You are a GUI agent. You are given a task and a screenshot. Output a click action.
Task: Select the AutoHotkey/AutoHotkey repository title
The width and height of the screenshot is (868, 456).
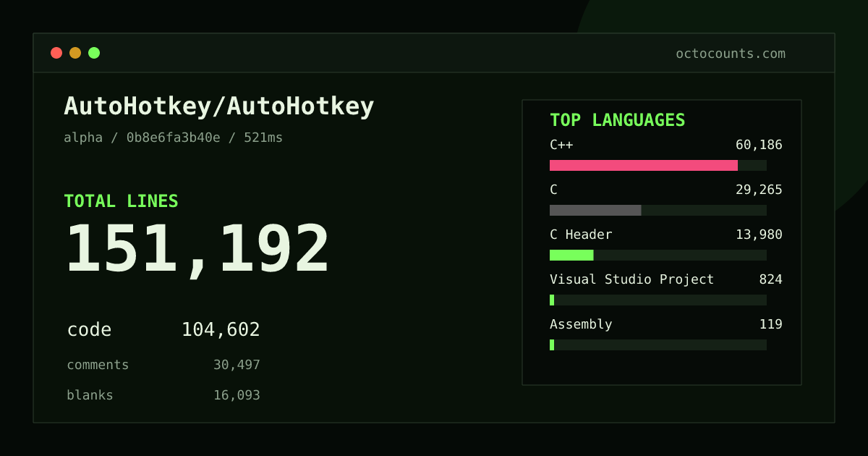(219, 106)
